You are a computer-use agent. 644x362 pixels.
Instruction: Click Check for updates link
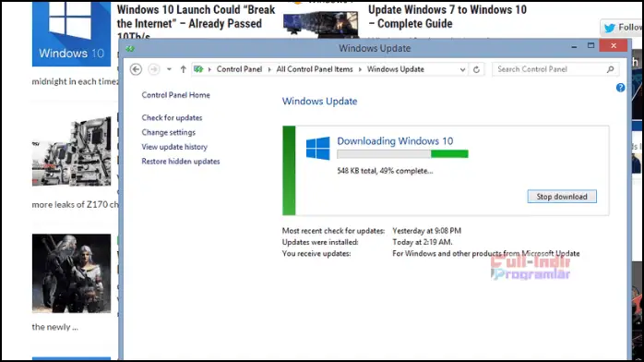[172, 117]
